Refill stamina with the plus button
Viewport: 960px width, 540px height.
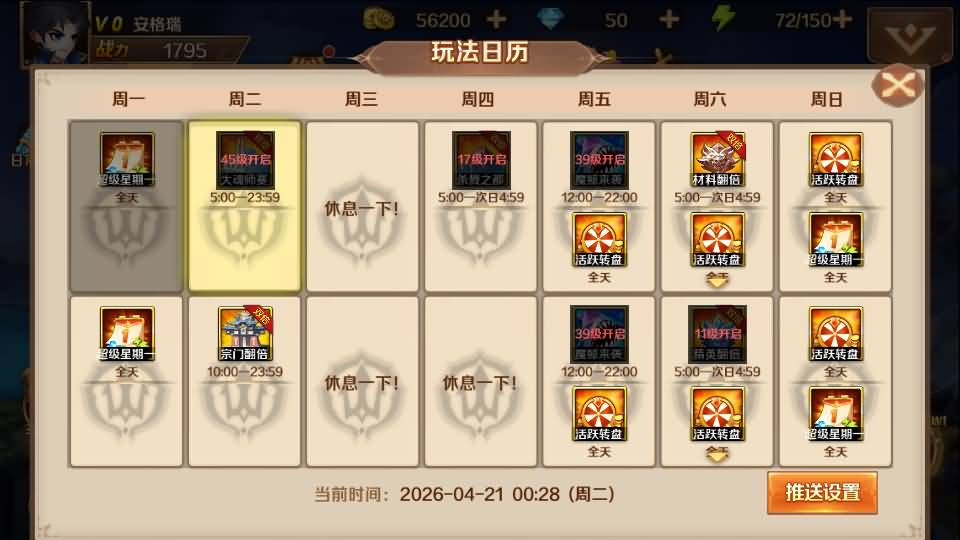842,20
